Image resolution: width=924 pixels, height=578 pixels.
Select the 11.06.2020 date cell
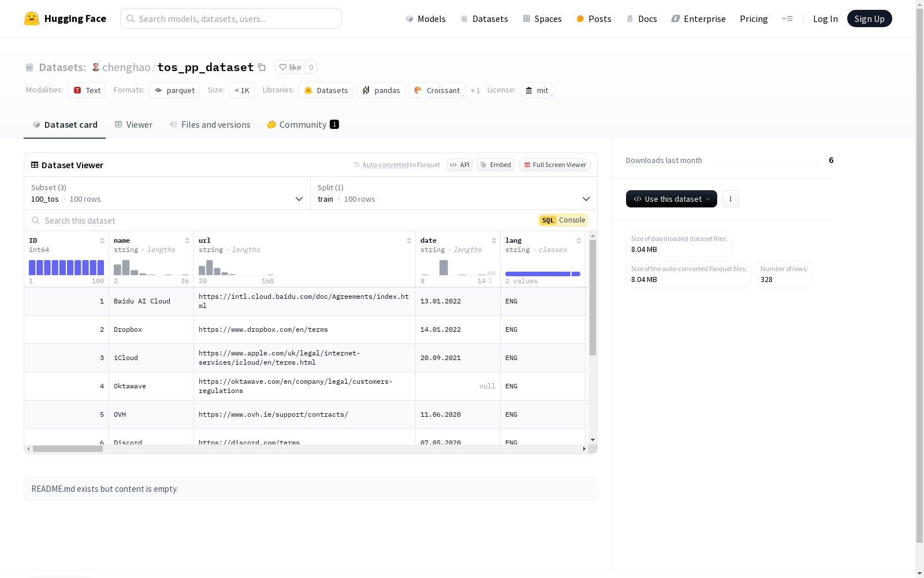458,414
